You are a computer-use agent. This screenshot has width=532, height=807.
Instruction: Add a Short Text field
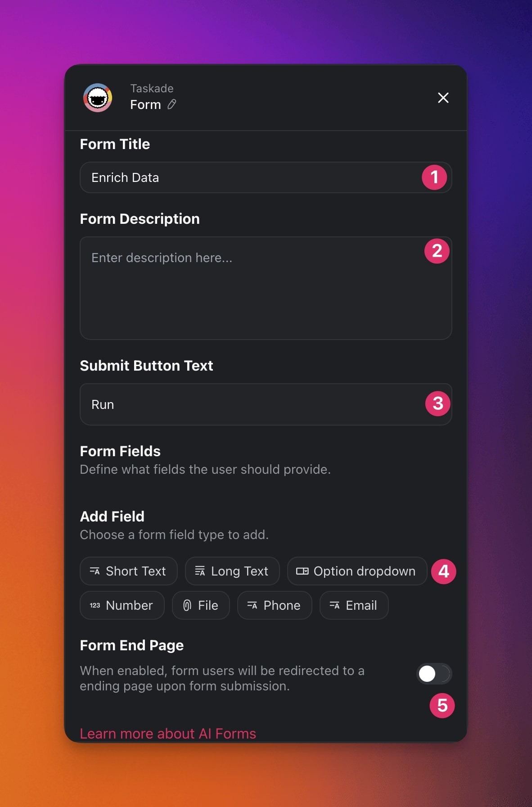point(129,571)
